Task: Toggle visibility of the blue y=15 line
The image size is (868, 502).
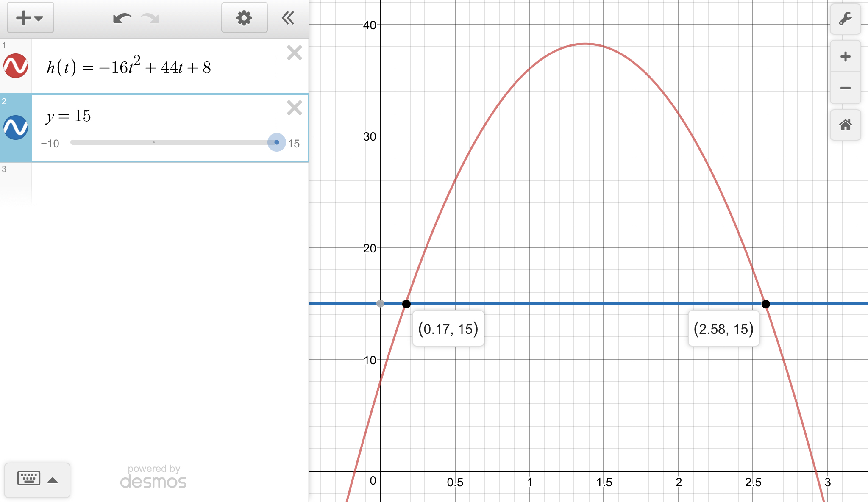Action: [x=16, y=128]
